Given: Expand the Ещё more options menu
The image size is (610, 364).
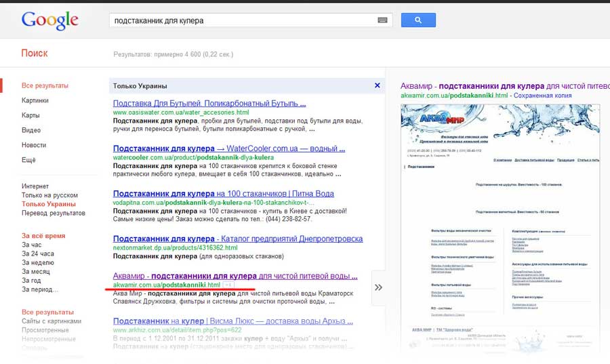Looking at the screenshot, I should pos(28,160).
